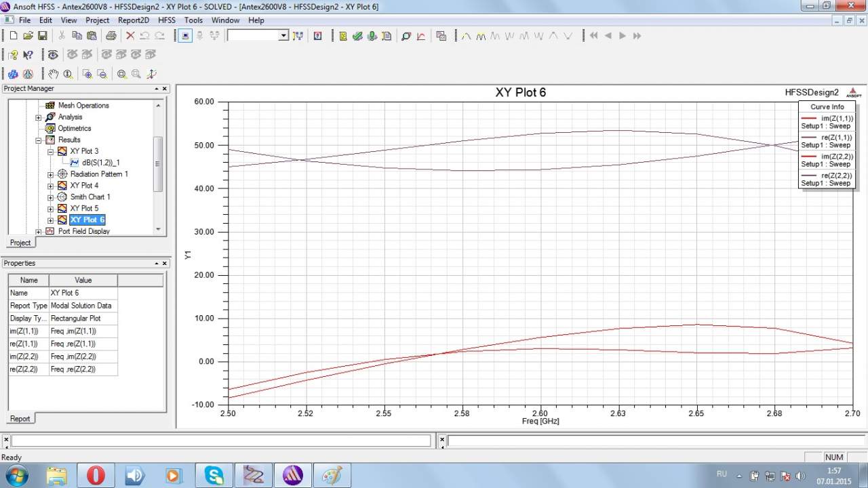Image resolution: width=868 pixels, height=488 pixels.
Task: Click the eye Show/Hide visibility icon
Action: 53,55
